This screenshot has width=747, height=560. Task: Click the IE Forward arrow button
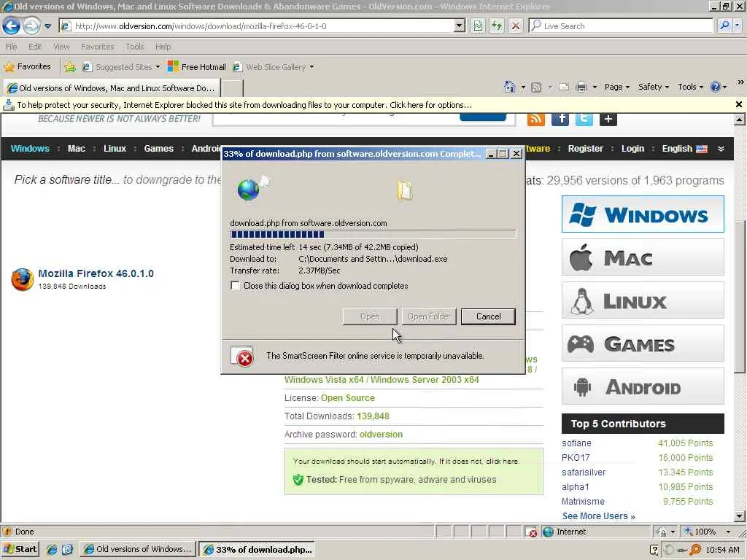31,26
